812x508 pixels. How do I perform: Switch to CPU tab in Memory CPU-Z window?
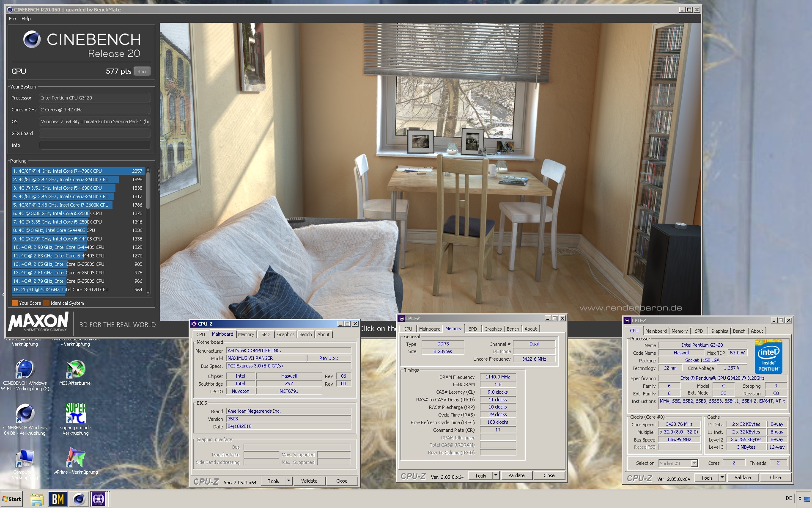[408, 329]
